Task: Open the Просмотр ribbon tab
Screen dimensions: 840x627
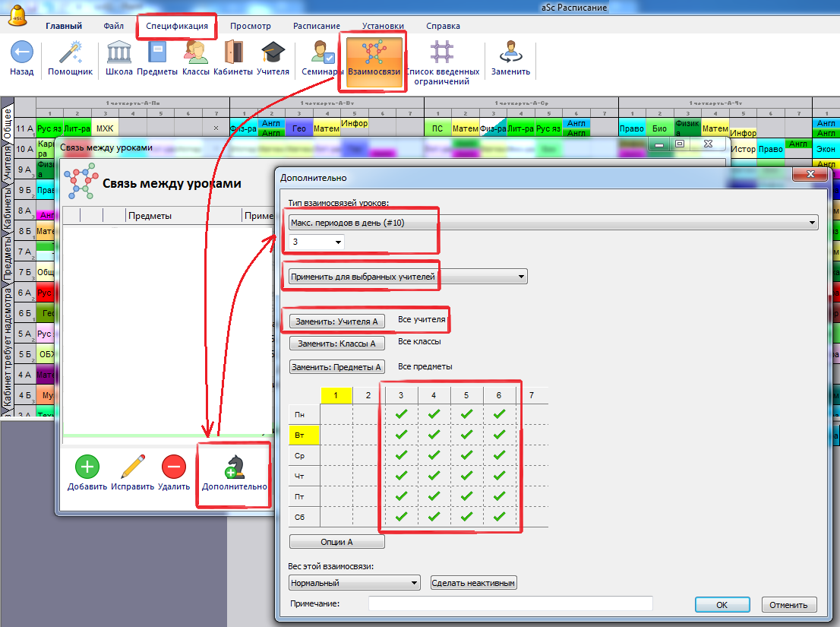Action: [x=251, y=26]
